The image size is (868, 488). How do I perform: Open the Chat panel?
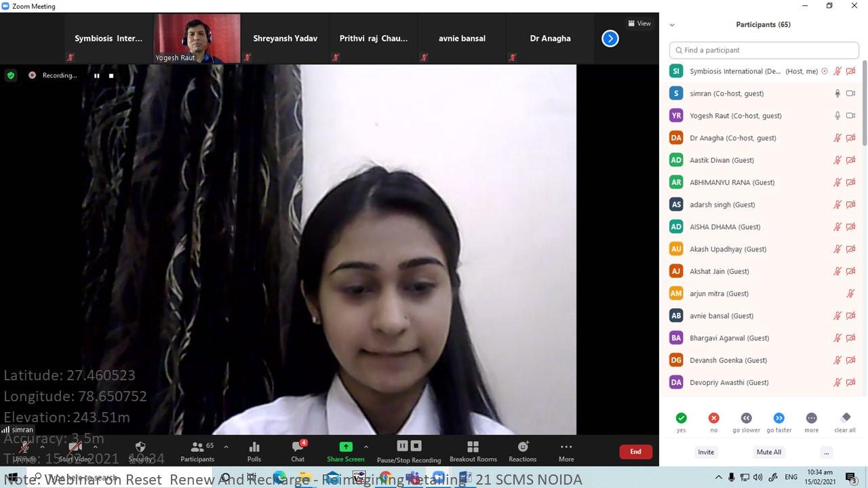coord(298,451)
